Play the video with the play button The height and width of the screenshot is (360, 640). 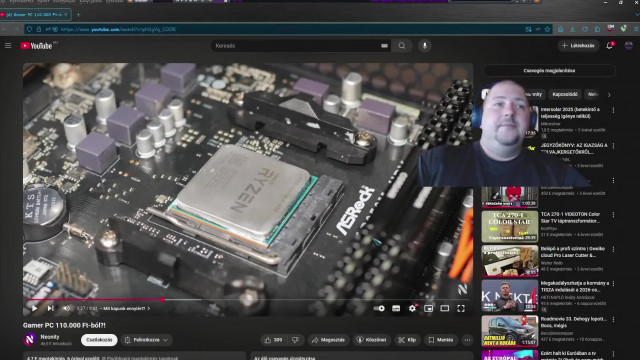point(35,308)
